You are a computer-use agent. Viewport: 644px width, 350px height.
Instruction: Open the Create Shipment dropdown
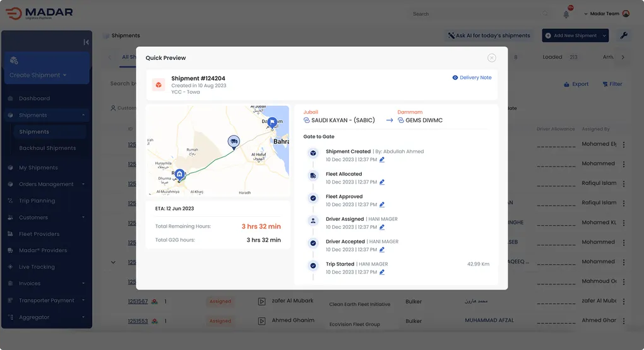(x=38, y=75)
